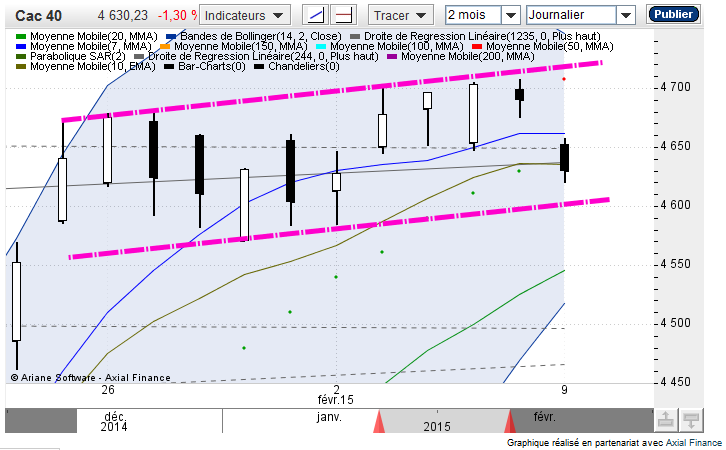The height and width of the screenshot is (450, 726).
Task: Expand the interval dropdown arrow next to Journalier
Action: pos(626,15)
